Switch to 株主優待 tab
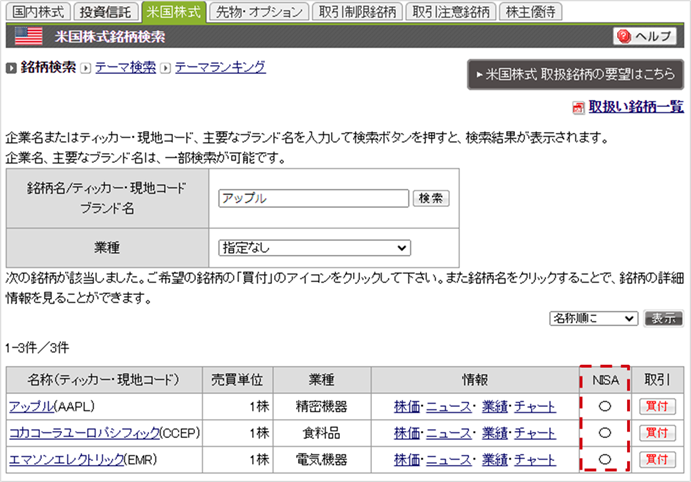691x482 pixels. [x=531, y=12]
